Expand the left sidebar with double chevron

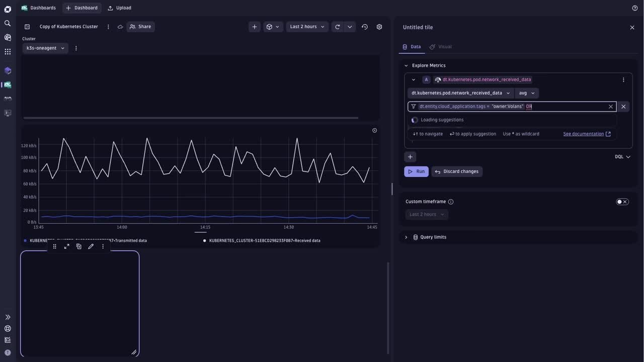coord(8,317)
